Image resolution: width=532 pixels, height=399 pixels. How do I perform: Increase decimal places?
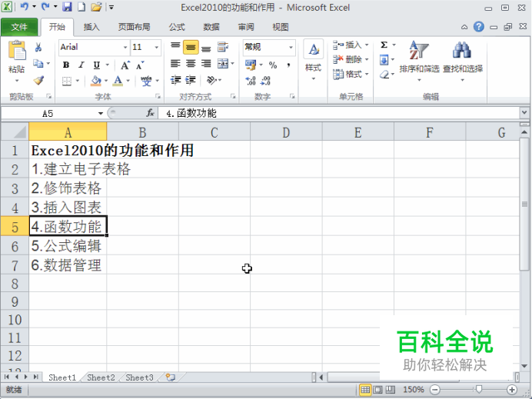point(251,81)
